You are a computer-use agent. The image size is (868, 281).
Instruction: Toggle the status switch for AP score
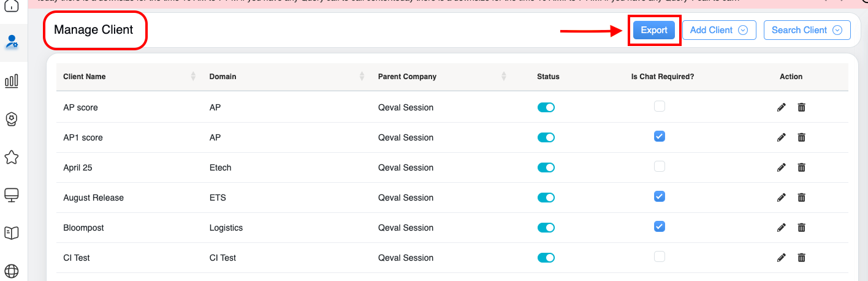point(546,107)
